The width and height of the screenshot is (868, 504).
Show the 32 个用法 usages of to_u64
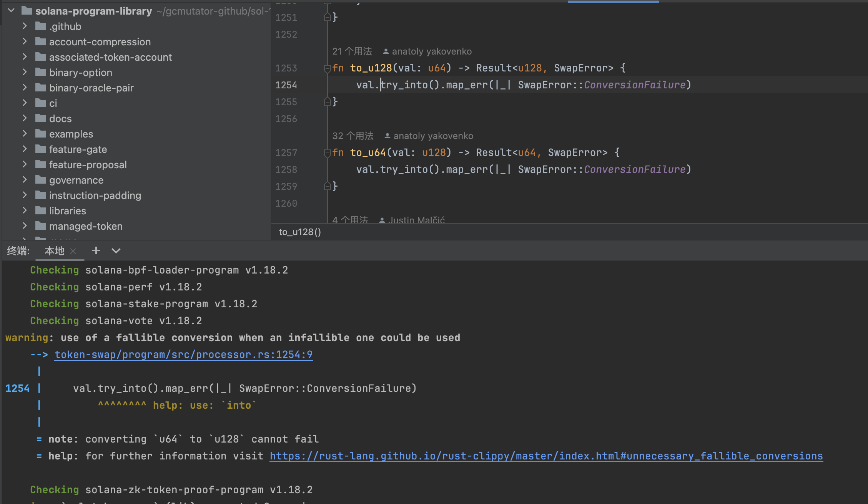tap(353, 136)
